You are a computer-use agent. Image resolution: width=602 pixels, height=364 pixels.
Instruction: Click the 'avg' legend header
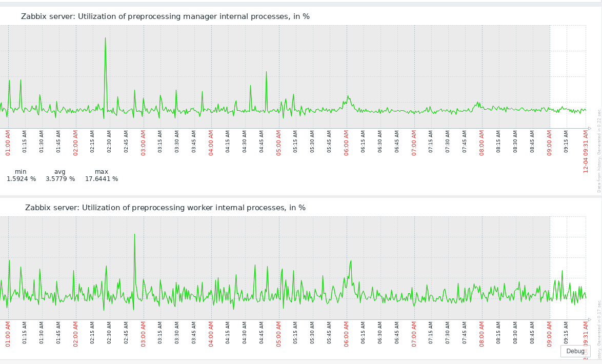[x=60, y=172]
